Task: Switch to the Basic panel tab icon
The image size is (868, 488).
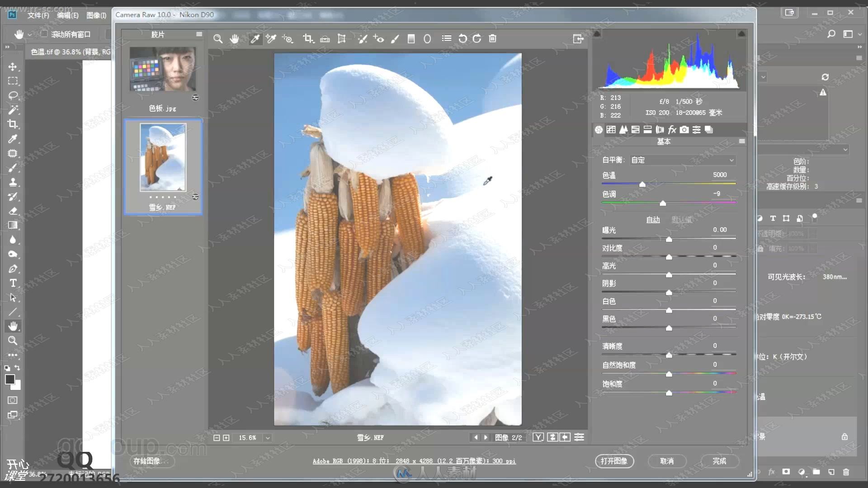Action: tap(599, 130)
